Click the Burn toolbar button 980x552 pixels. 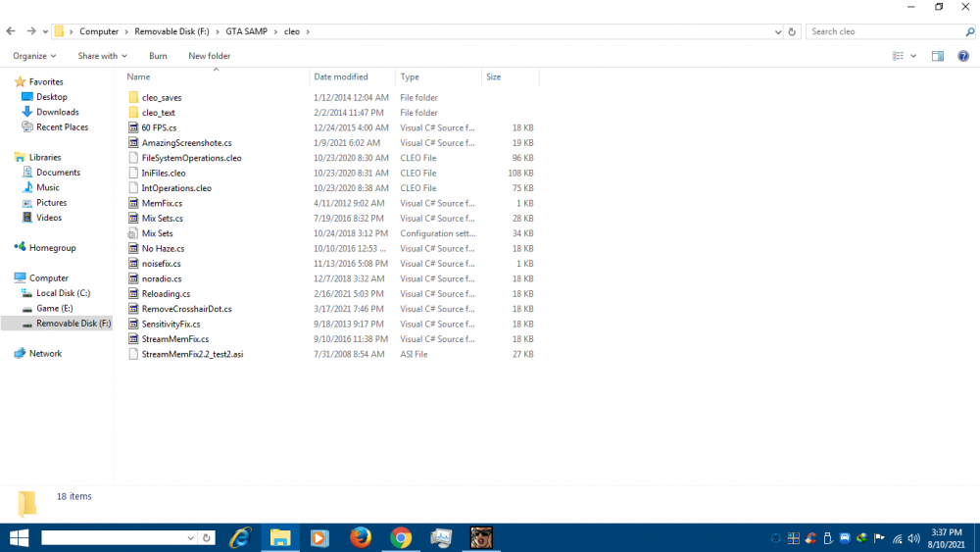pyautogui.click(x=158, y=56)
